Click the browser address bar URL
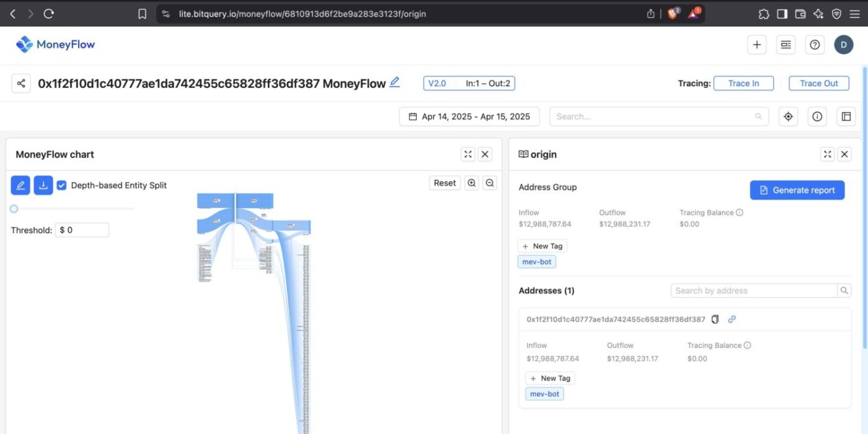Image resolution: width=868 pixels, height=434 pixels. (303, 14)
